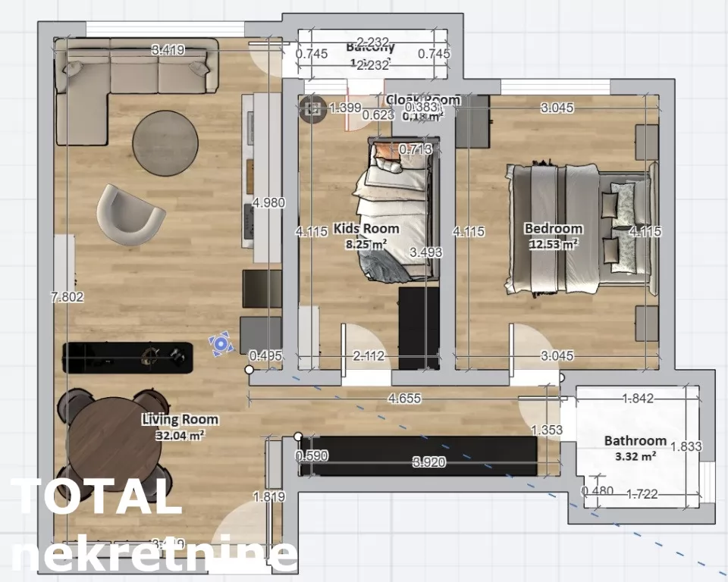Click the 0.495 dimension value
The height and width of the screenshot is (582, 728).
[265, 356]
